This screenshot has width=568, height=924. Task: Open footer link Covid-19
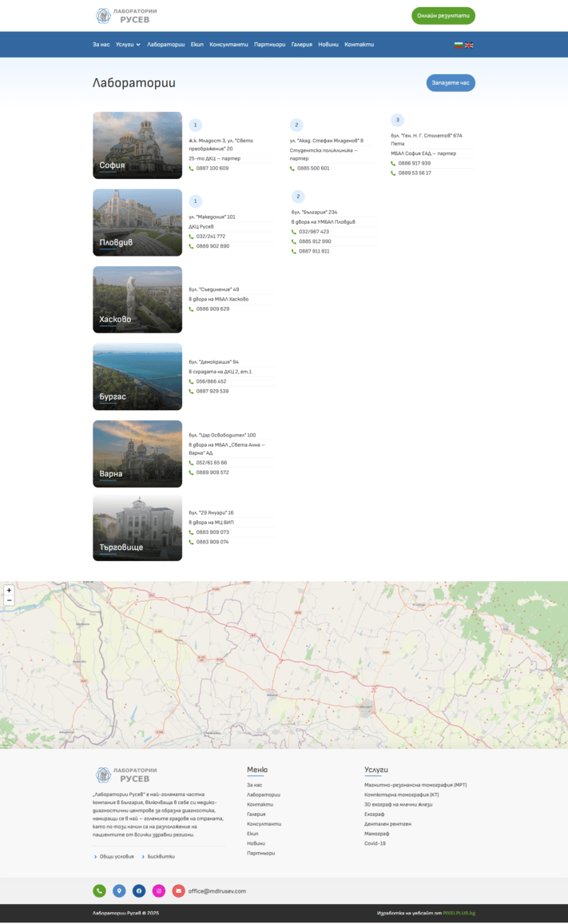pos(375,843)
